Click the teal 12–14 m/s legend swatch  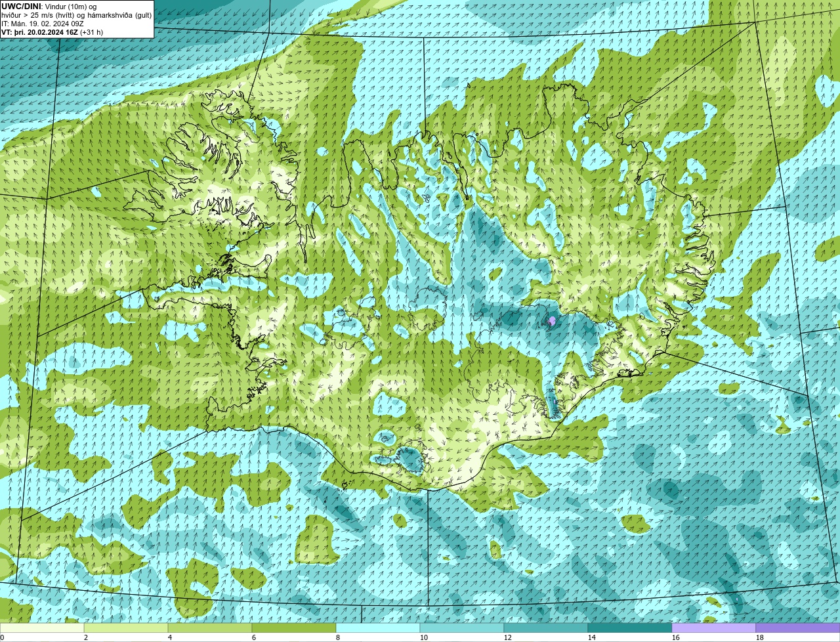pyautogui.click(x=546, y=628)
